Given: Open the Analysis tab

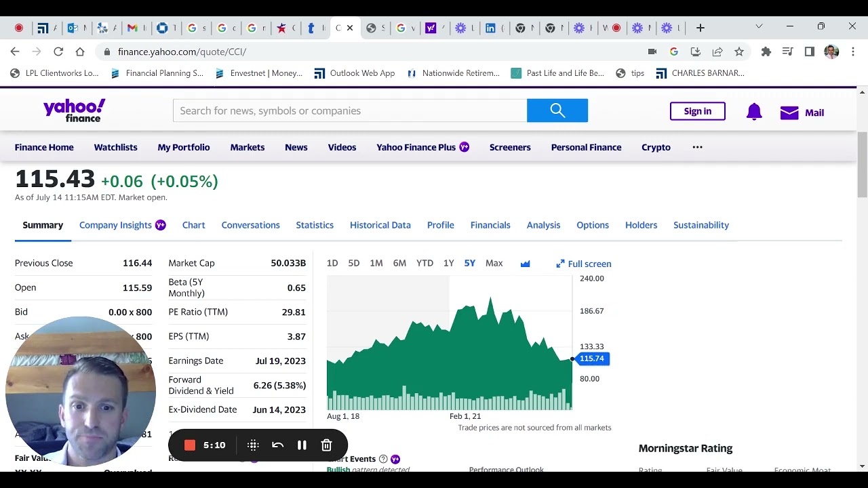Looking at the screenshot, I should 543,225.
